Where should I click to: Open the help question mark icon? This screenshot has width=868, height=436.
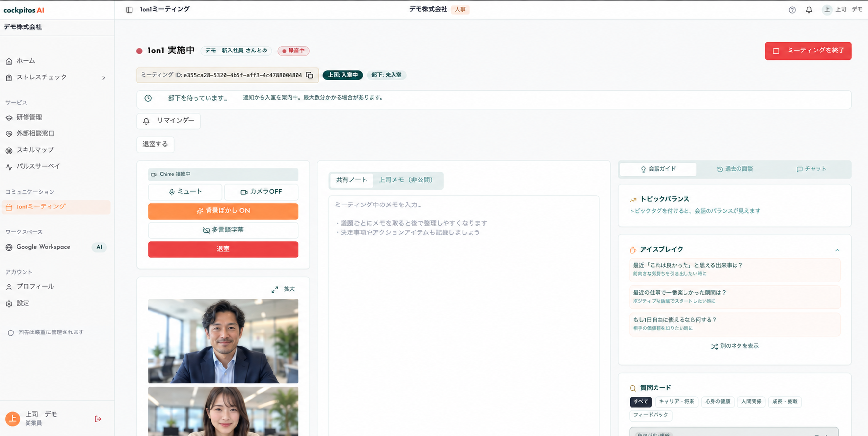click(792, 10)
